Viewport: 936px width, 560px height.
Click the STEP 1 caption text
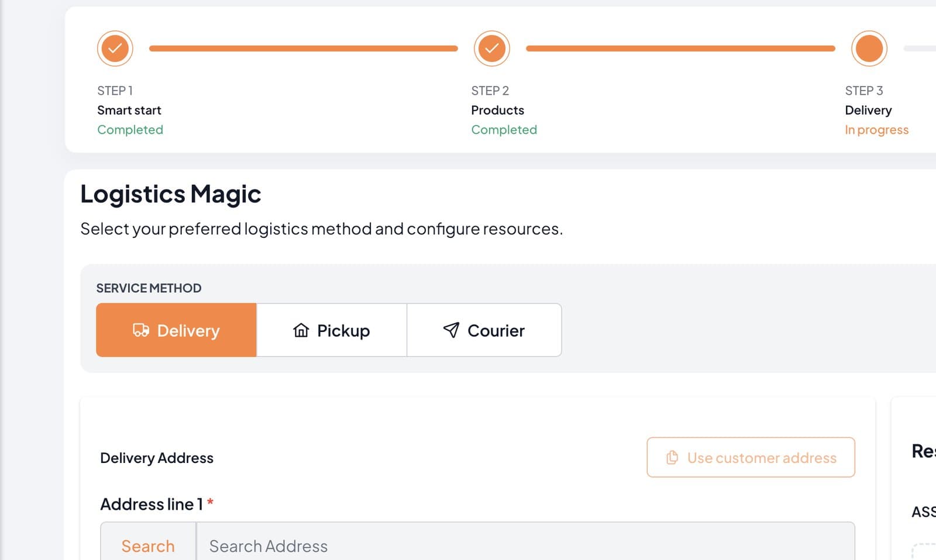(x=115, y=91)
